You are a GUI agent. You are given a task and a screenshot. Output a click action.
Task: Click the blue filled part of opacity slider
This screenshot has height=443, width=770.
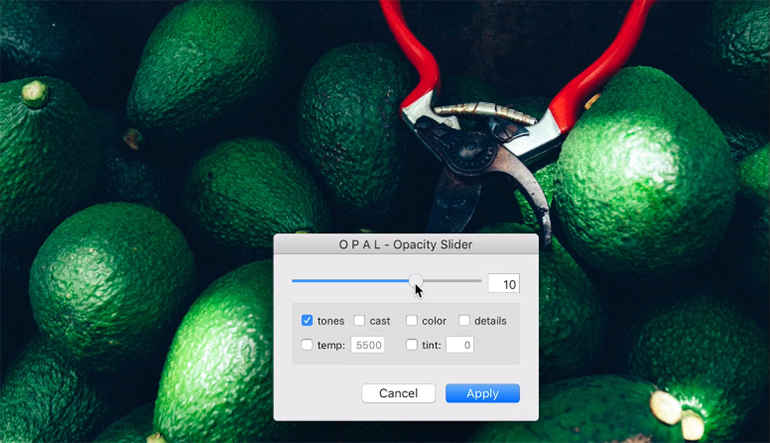(x=350, y=281)
